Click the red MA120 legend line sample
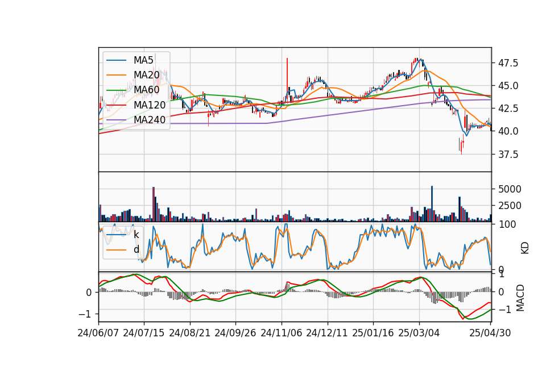This screenshot has width=546, height=392. point(116,105)
